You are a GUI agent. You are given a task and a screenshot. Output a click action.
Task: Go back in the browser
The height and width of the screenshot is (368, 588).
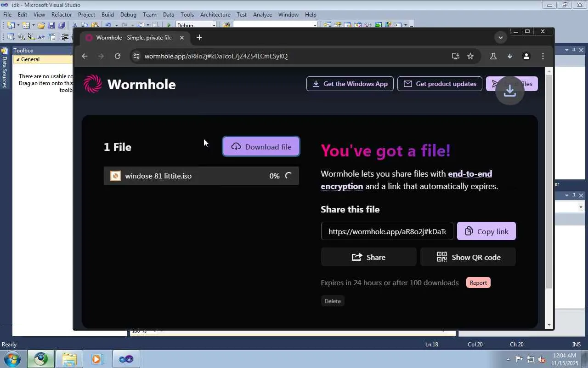pos(85,56)
